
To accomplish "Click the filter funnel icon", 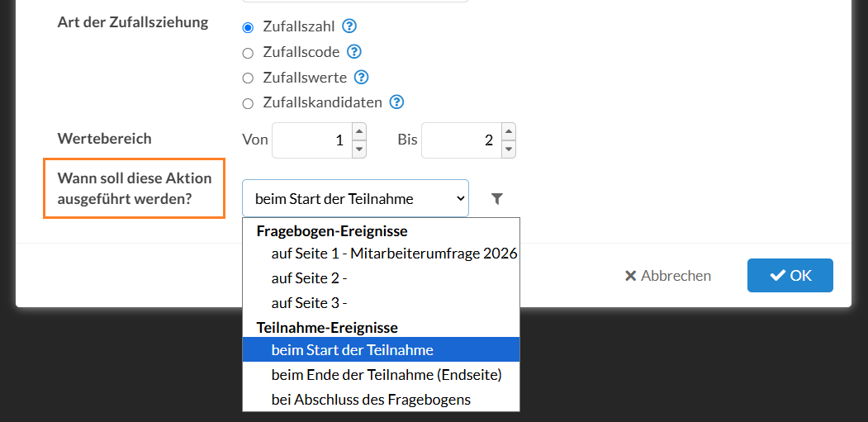I will pyautogui.click(x=497, y=199).
